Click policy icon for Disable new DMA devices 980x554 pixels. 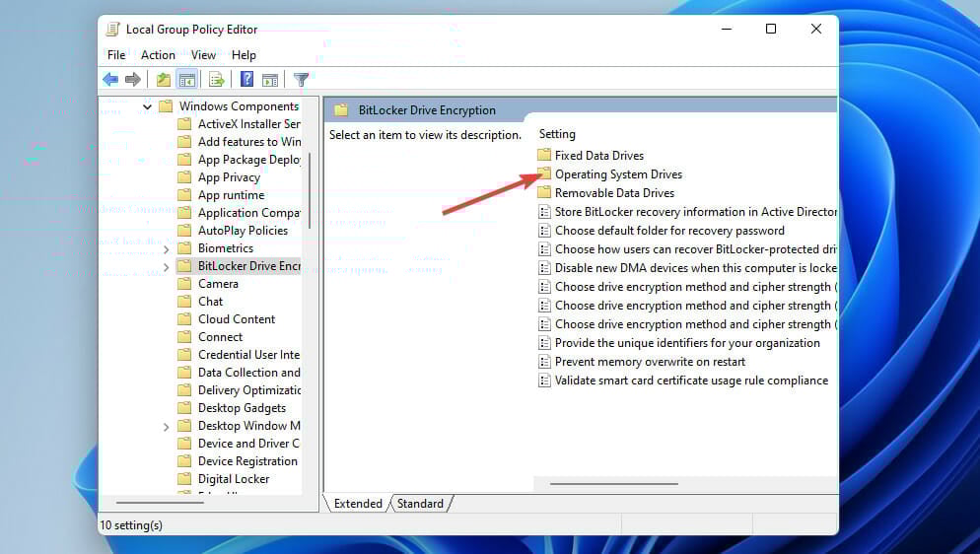pos(544,268)
